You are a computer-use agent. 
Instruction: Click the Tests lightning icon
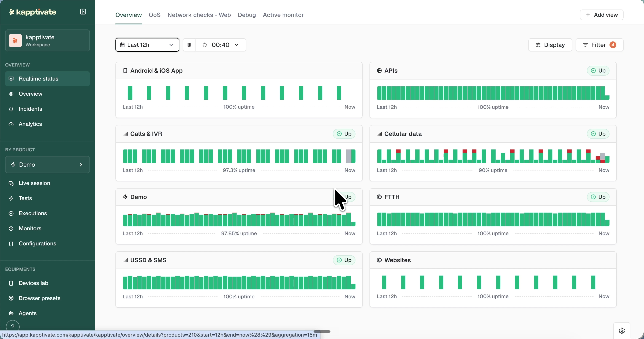point(11,198)
